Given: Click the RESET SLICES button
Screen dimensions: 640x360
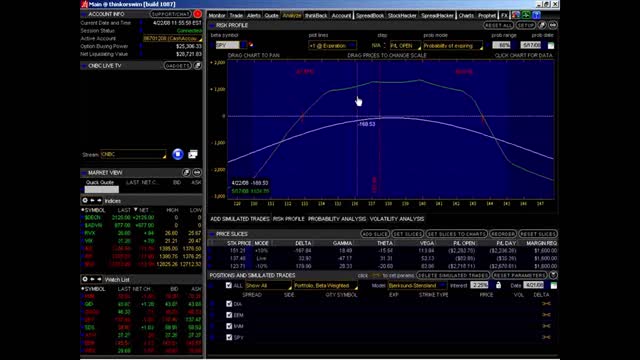Looking at the screenshot, I should [x=538, y=234].
